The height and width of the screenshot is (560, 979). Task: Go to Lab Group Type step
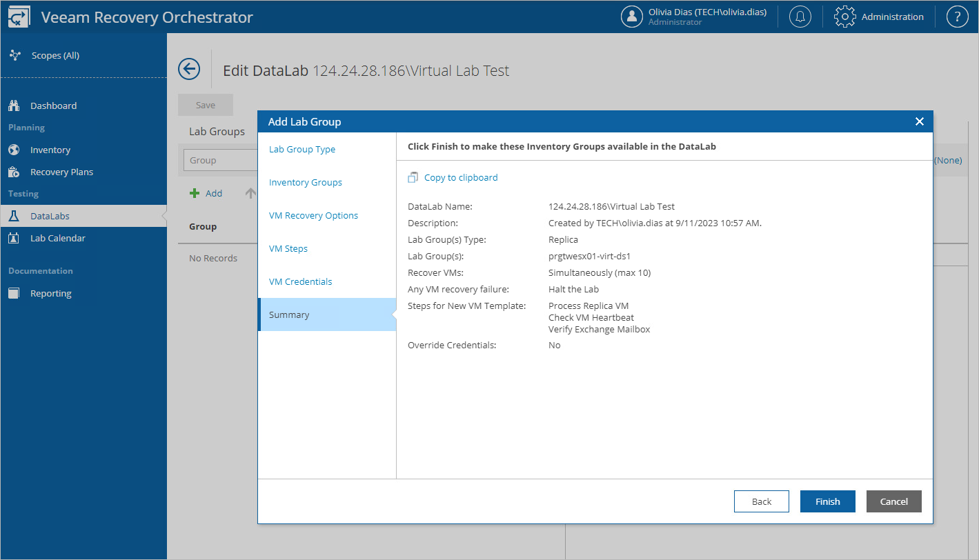[302, 149]
